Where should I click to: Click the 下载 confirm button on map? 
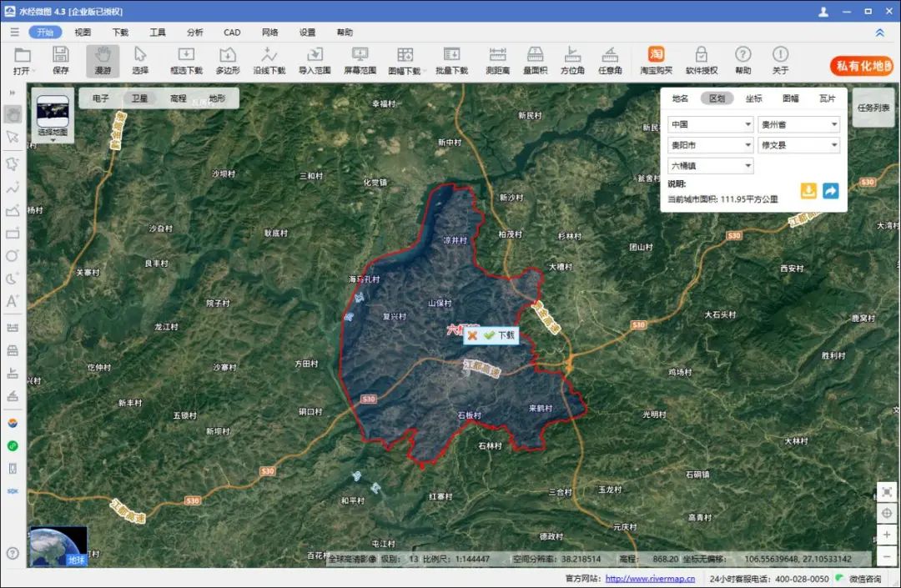tap(501, 335)
